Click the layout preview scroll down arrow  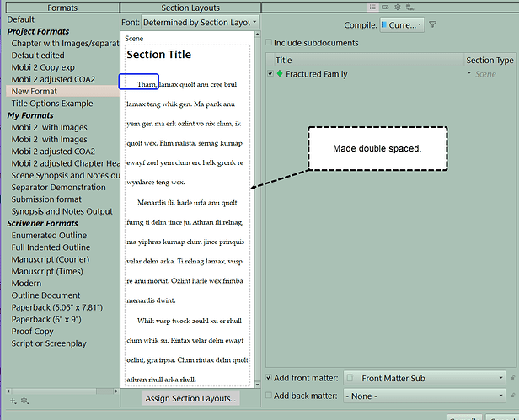[257, 385]
